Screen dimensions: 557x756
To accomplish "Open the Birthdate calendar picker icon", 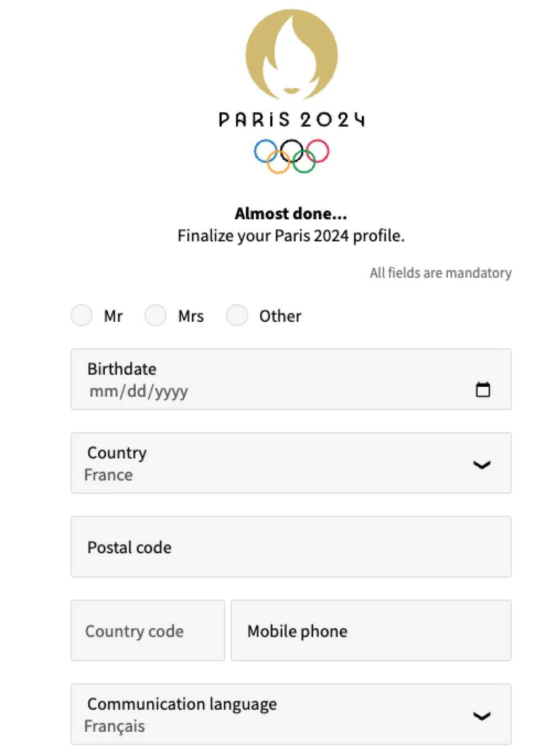I will [483, 390].
